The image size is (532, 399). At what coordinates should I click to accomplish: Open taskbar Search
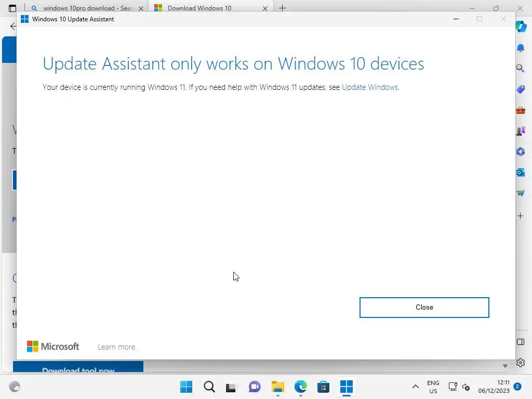[x=209, y=387]
